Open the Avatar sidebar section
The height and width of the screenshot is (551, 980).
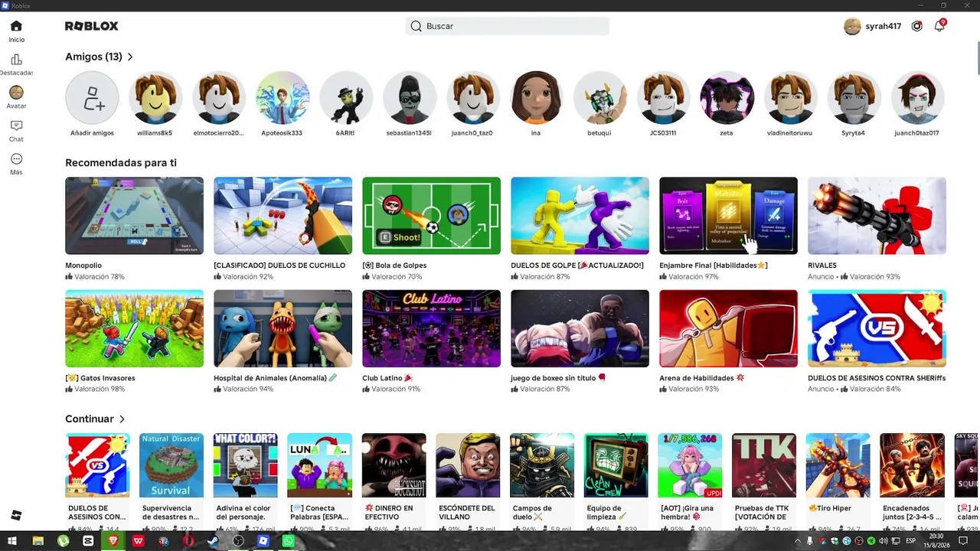point(16,97)
